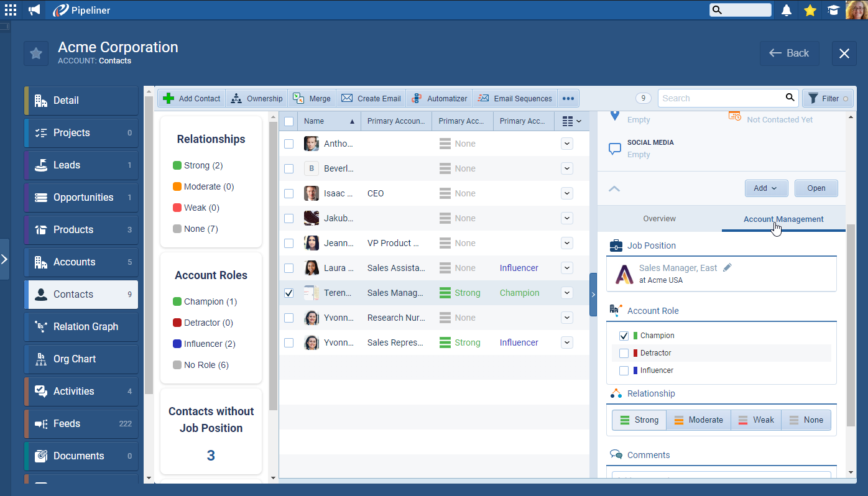This screenshot has height=496, width=868.
Task: Open the column layout selector dropdown
Action: click(x=571, y=121)
